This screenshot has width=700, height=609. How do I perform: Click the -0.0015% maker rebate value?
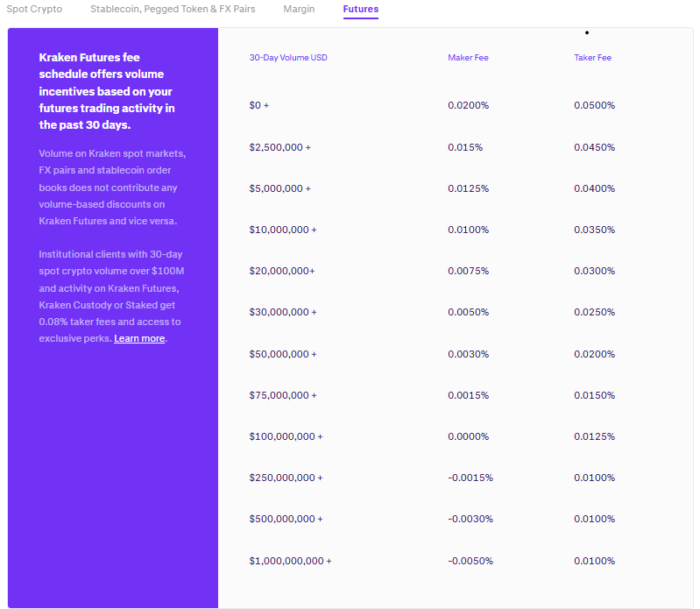click(470, 478)
